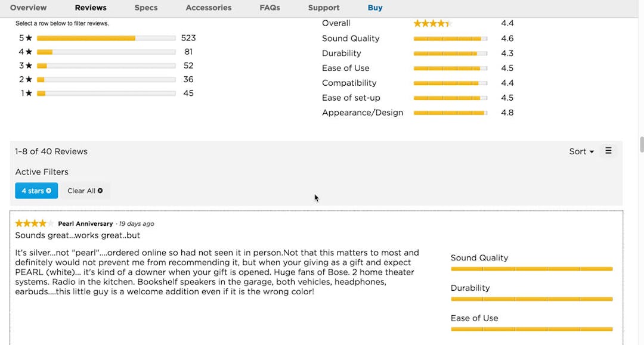The height and width of the screenshot is (345, 644).
Task: Click the Pearl Anniversary review star rating
Action: pyautogui.click(x=33, y=223)
